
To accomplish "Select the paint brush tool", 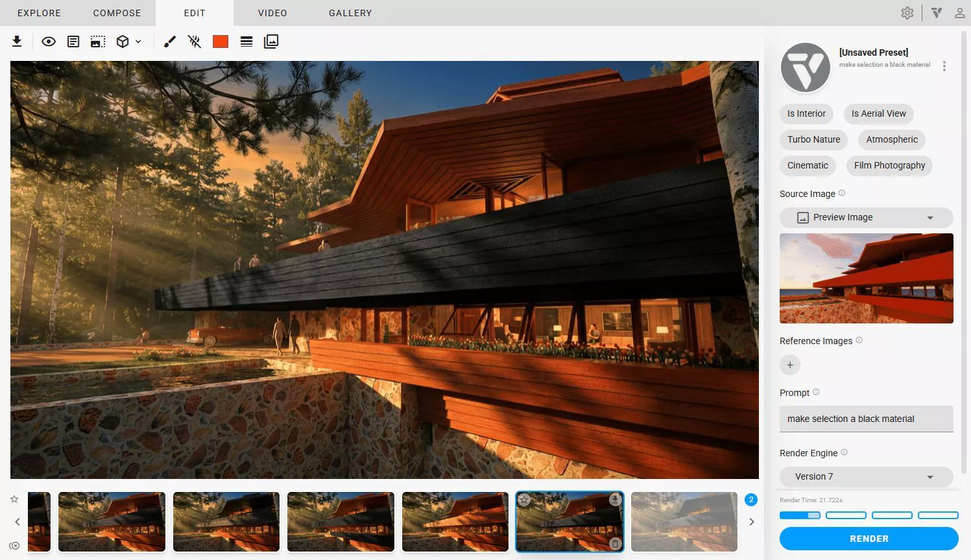I will point(169,41).
